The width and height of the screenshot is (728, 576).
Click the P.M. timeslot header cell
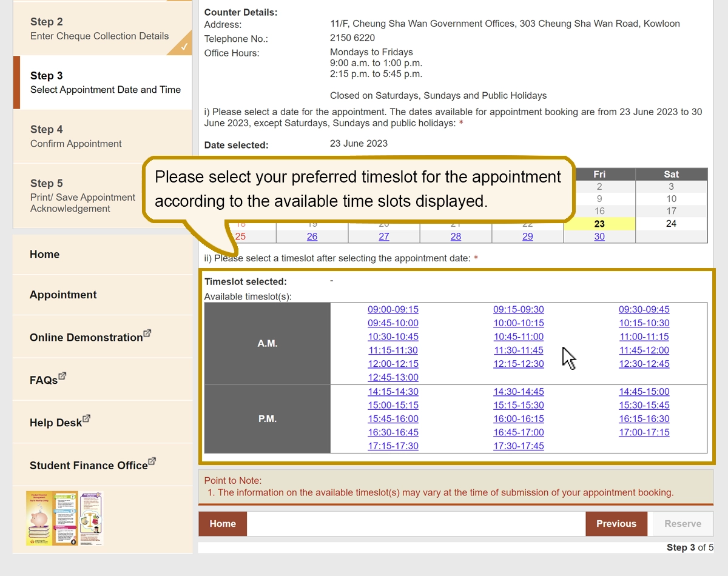pyautogui.click(x=268, y=419)
